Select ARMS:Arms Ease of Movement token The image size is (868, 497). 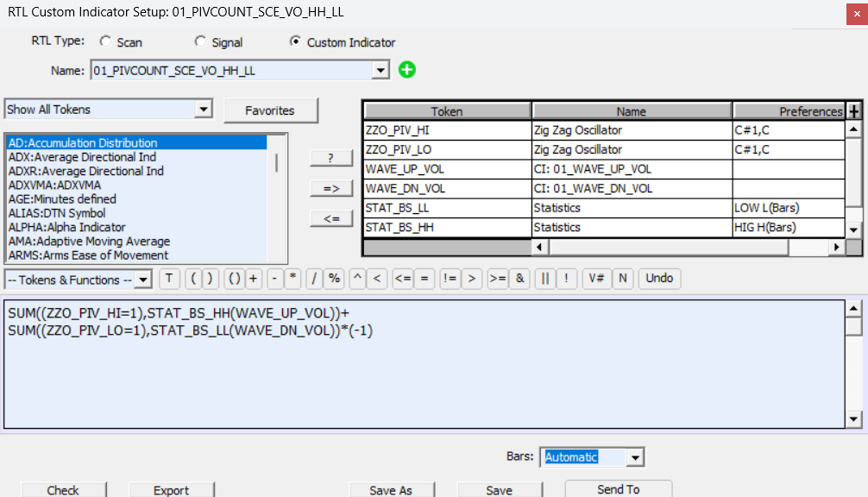click(136, 255)
